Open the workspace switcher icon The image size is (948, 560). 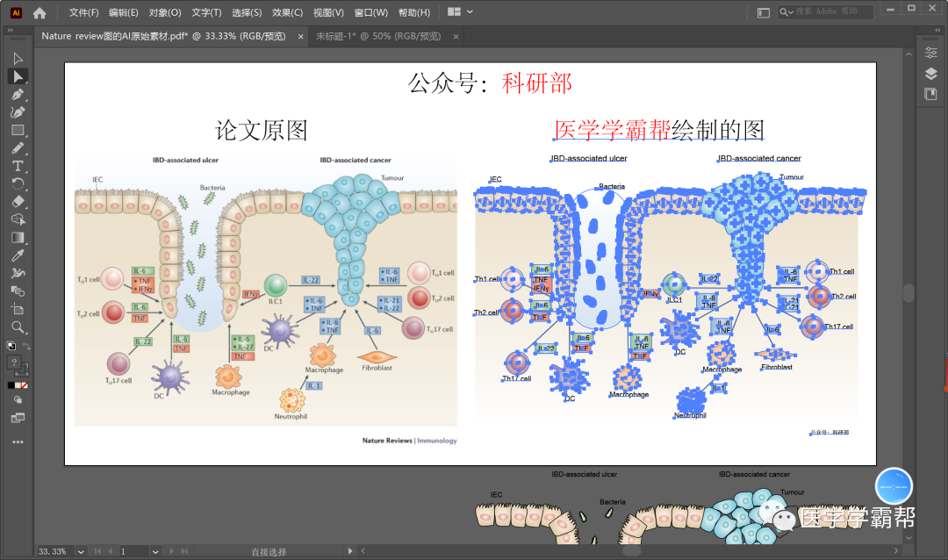[764, 12]
